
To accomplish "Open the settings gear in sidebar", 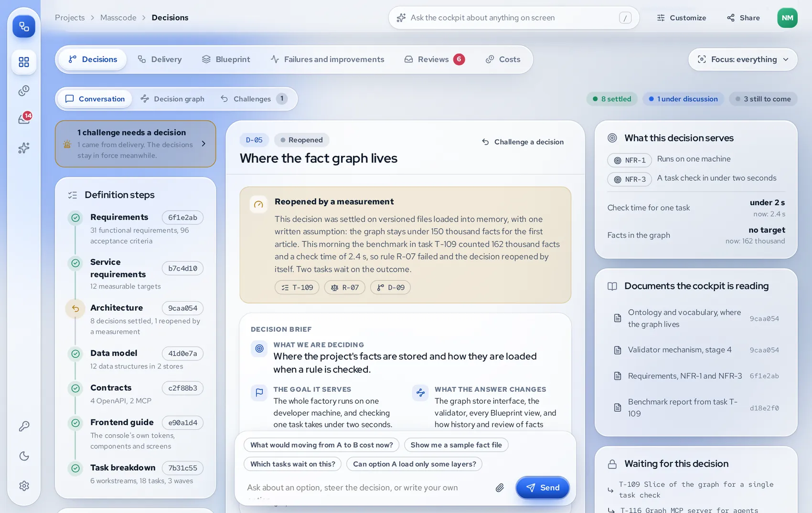I will tap(24, 486).
